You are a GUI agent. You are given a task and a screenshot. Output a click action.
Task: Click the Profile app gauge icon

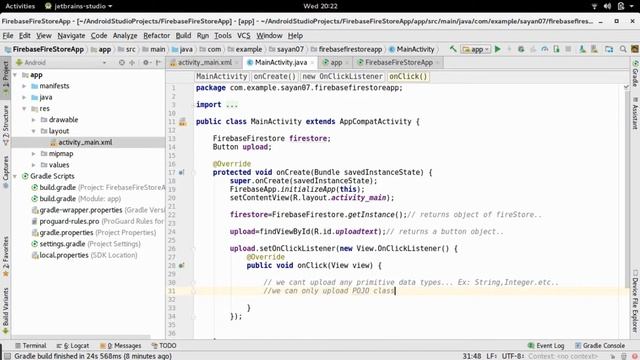[544, 49]
